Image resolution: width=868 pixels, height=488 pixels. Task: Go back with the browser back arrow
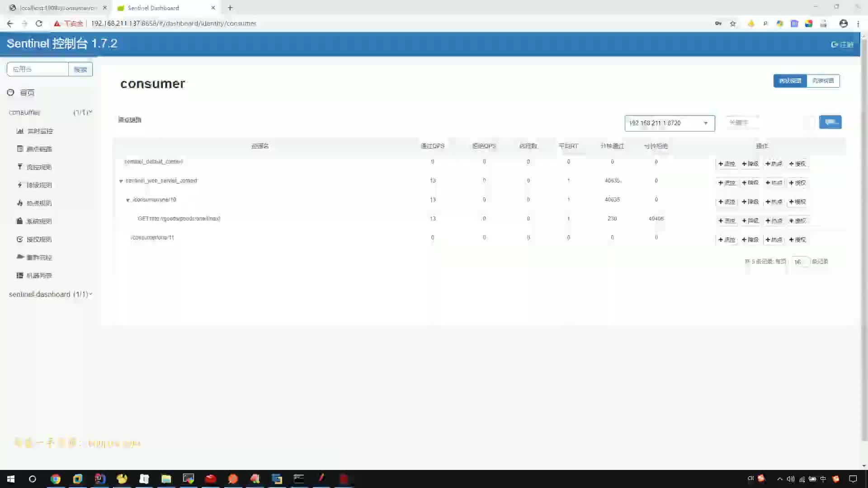pos(10,23)
